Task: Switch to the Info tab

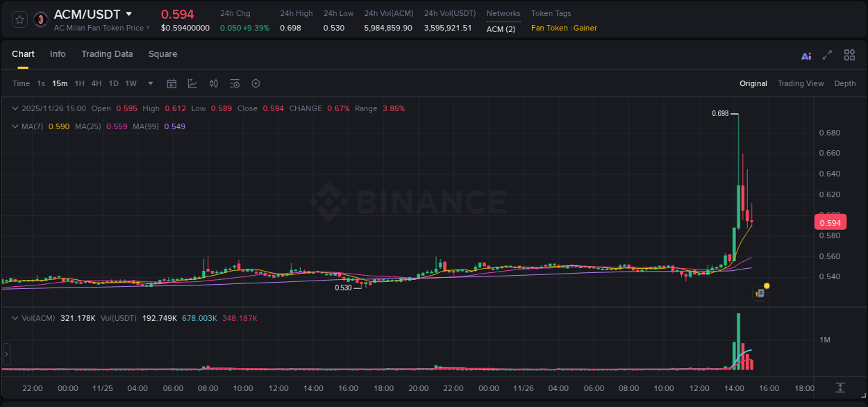Action: coord(58,54)
